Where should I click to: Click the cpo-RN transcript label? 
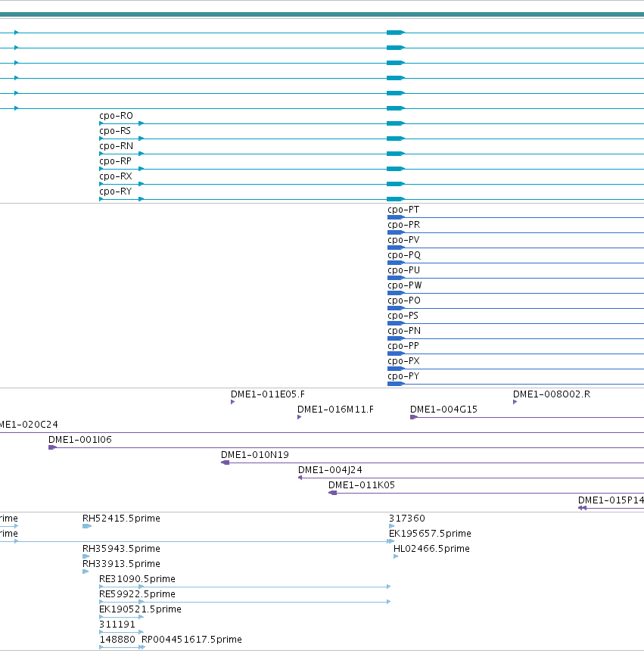tap(117, 146)
